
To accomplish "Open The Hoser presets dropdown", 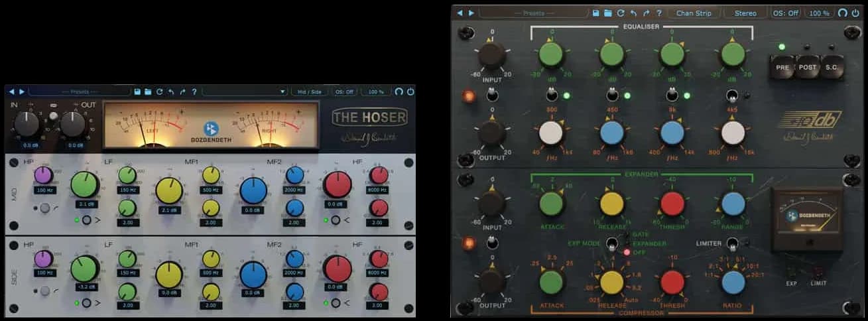I will pyautogui.click(x=79, y=92).
